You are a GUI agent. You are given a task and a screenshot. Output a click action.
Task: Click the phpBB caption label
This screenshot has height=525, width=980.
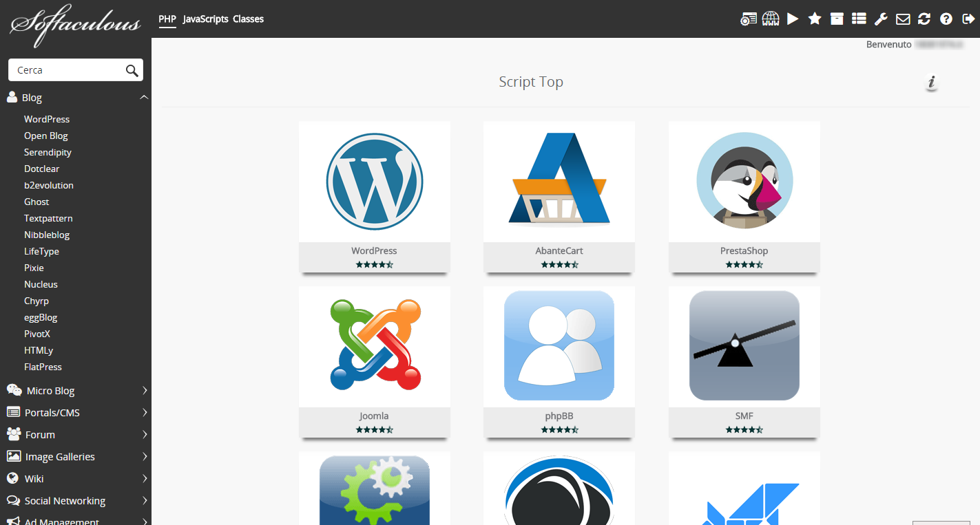tap(559, 416)
